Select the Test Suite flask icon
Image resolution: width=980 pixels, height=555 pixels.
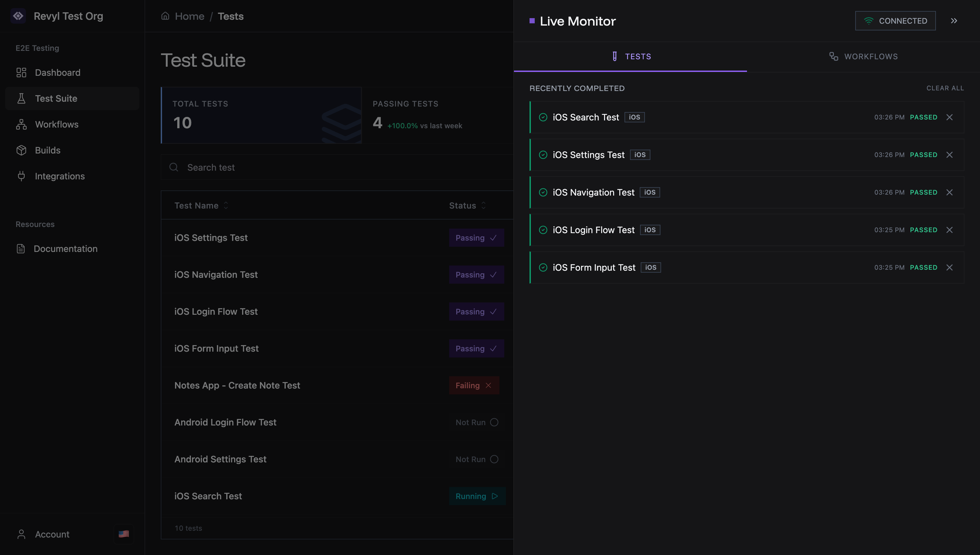21,98
